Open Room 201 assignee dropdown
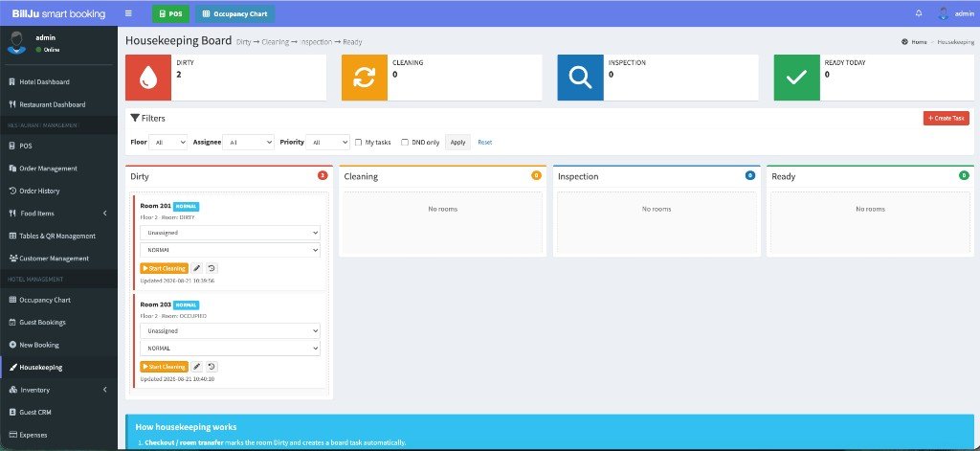 [x=230, y=233]
